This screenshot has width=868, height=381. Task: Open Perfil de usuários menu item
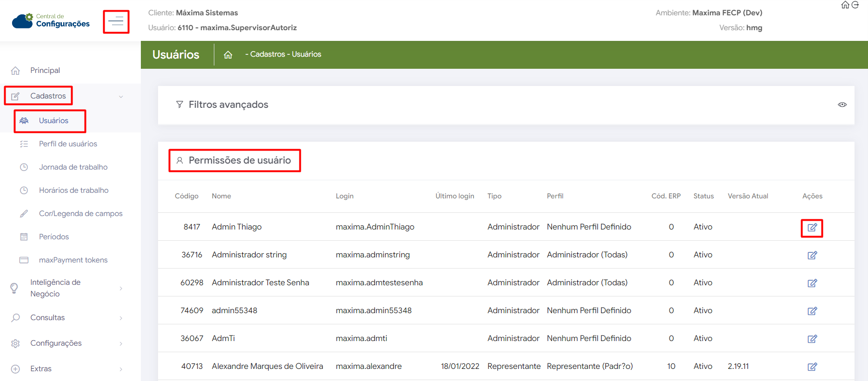coord(68,144)
